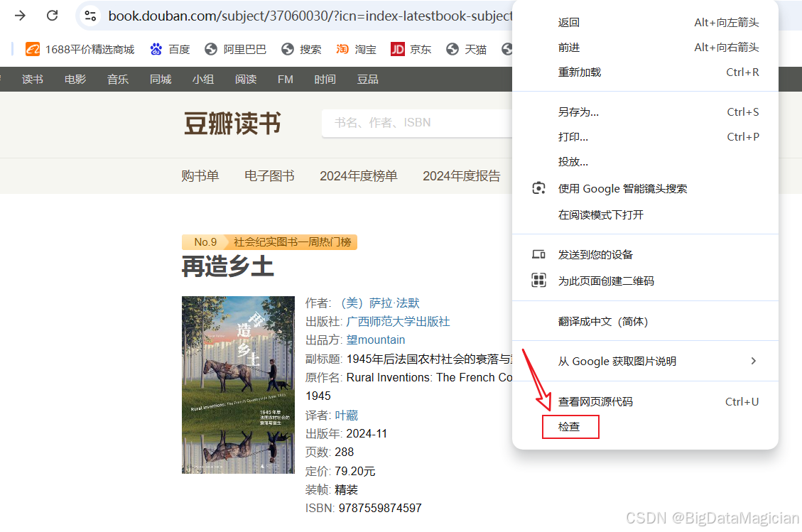Viewport: 802px width, 532px height.
Task: Open the 购书单 tab
Action: coord(200,176)
